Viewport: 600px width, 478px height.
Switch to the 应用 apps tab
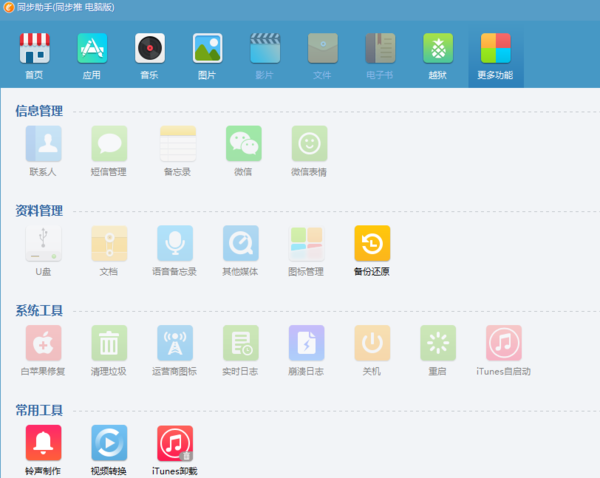(x=92, y=56)
